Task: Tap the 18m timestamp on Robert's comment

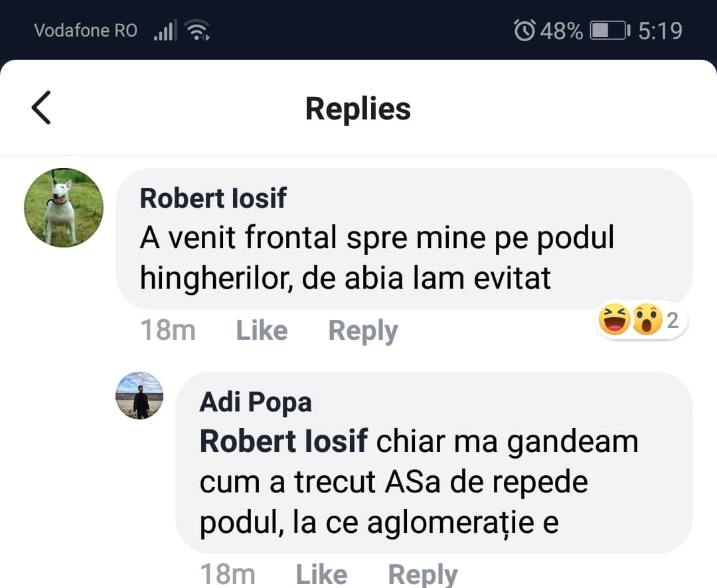Action: pyautogui.click(x=168, y=330)
